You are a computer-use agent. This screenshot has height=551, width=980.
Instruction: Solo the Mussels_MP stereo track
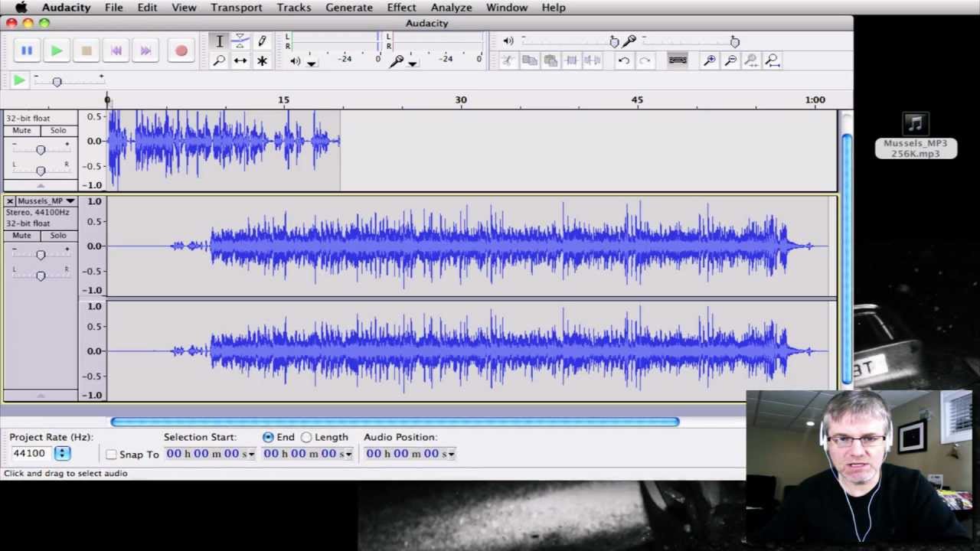tap(58, 235)
